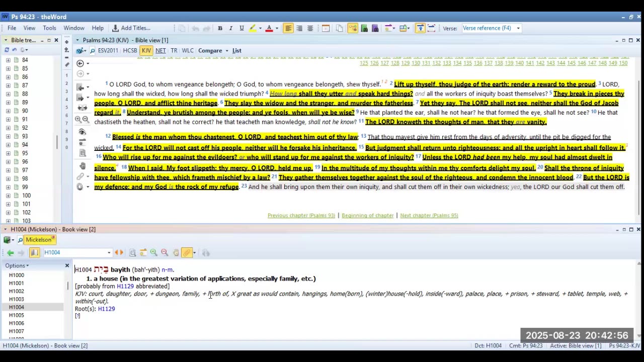Viewport: 644px width, 362px height.
Task: Open the File menu
Action: (12, 28)
